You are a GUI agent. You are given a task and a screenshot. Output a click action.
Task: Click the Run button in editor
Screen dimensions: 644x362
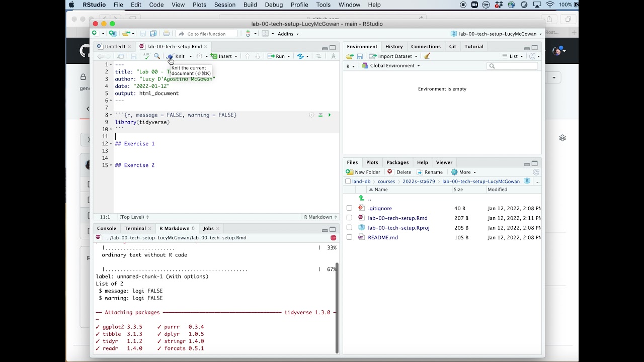click(x=277, y=56)
